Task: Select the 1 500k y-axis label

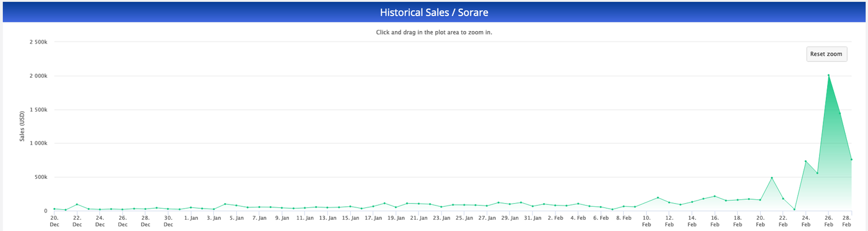Action: point(38,109)
